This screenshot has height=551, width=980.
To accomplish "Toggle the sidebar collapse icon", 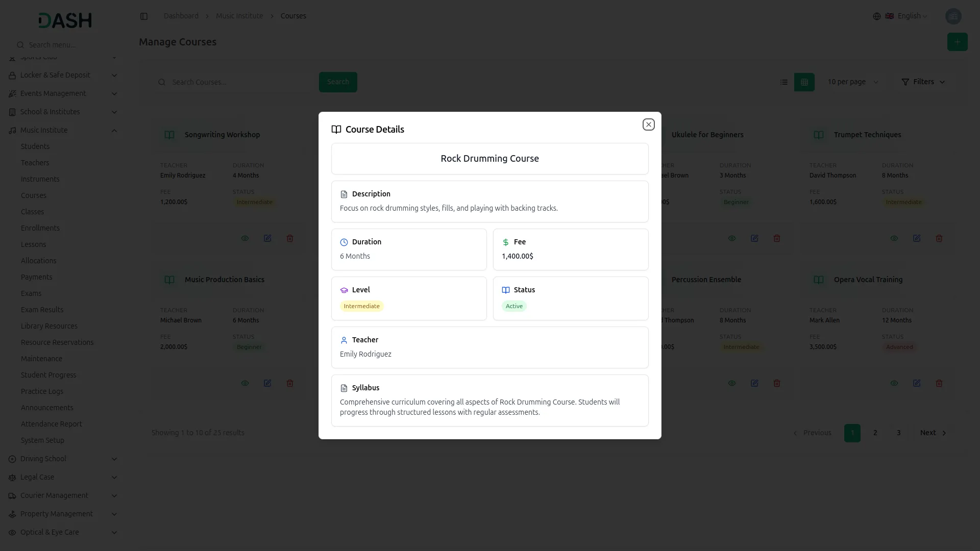I will pos(144,16).
